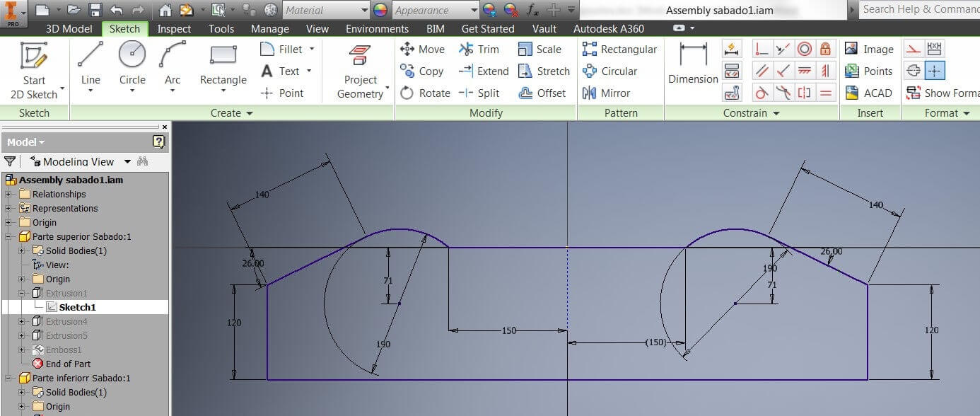
Task: Toggle the highlighted Center Point format
Action: pyautogui.click(x=935, y=71)
